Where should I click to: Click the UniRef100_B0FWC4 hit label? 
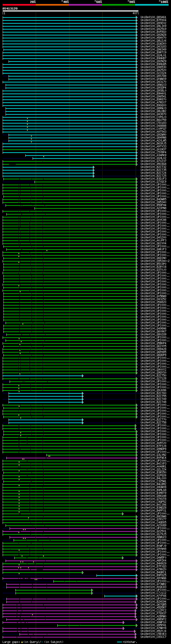pos(153,458)
